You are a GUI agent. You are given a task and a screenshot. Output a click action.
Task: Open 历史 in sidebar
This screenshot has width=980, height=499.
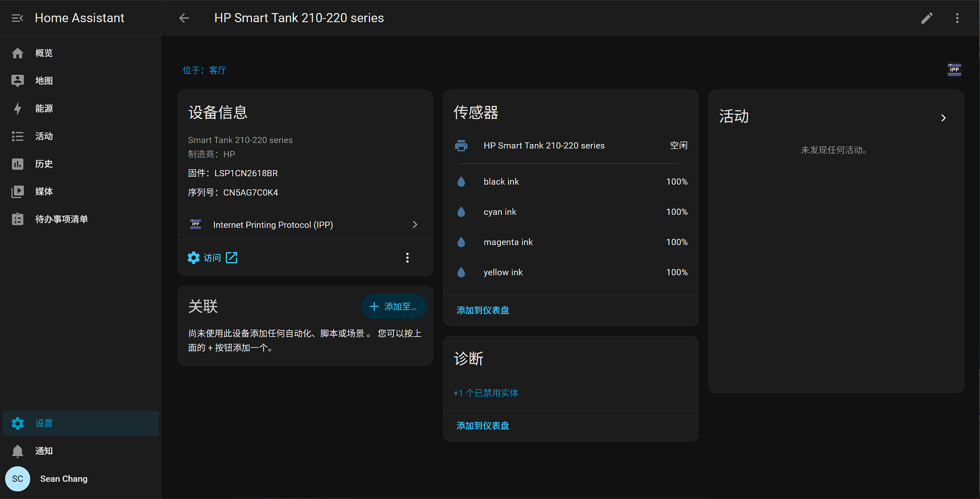81,164
